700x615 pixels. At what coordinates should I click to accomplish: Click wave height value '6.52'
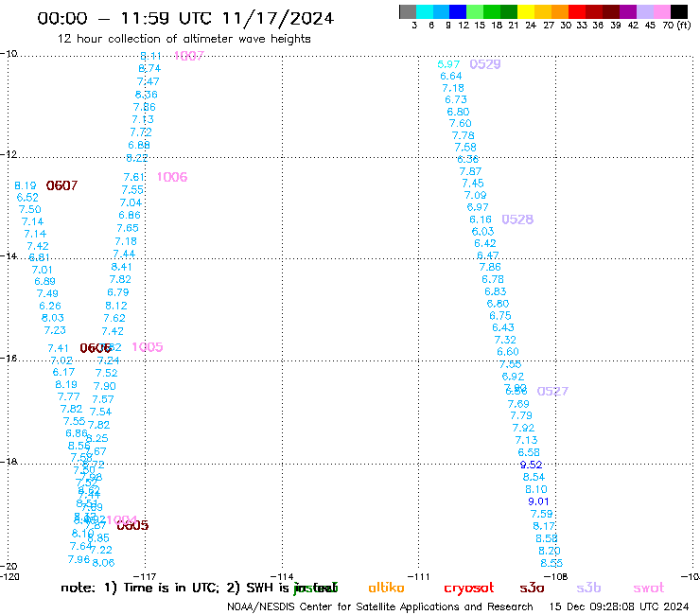27,198
